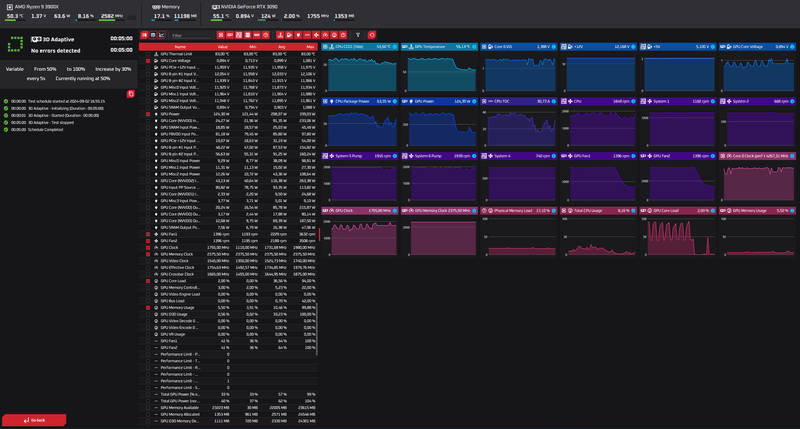Image resolution: width=800 pixels, height=429 pixels.
Task: Select the GPU Core Load graph card
Action: pos(678,232)
